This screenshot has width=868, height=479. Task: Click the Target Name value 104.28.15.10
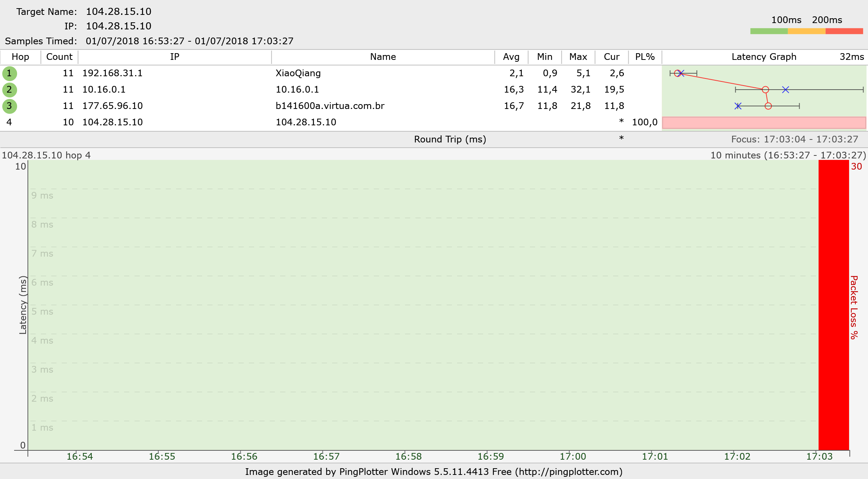pyautogui.click(x=119, y=12)
